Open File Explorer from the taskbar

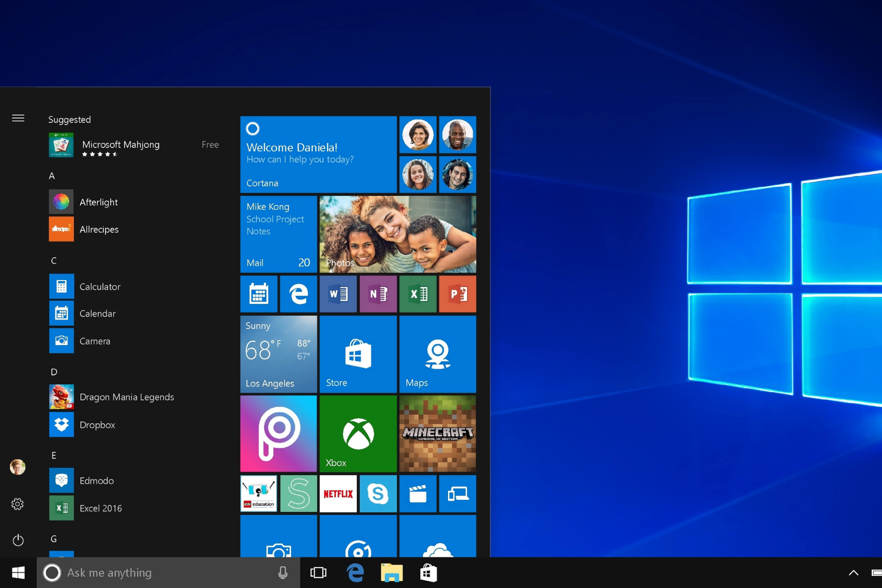point(392,572)
